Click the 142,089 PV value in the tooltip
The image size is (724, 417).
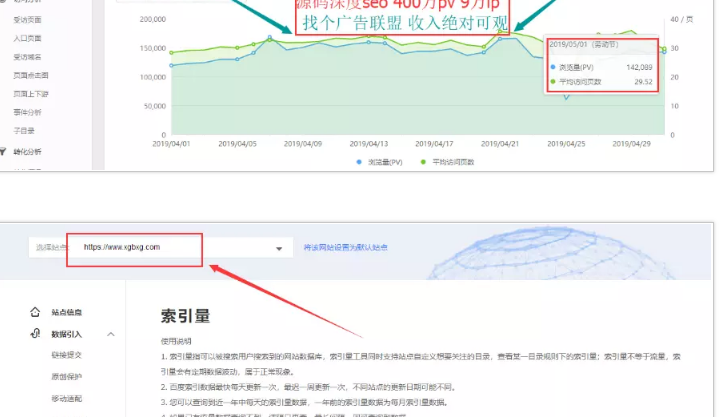[x=640, y=67]
